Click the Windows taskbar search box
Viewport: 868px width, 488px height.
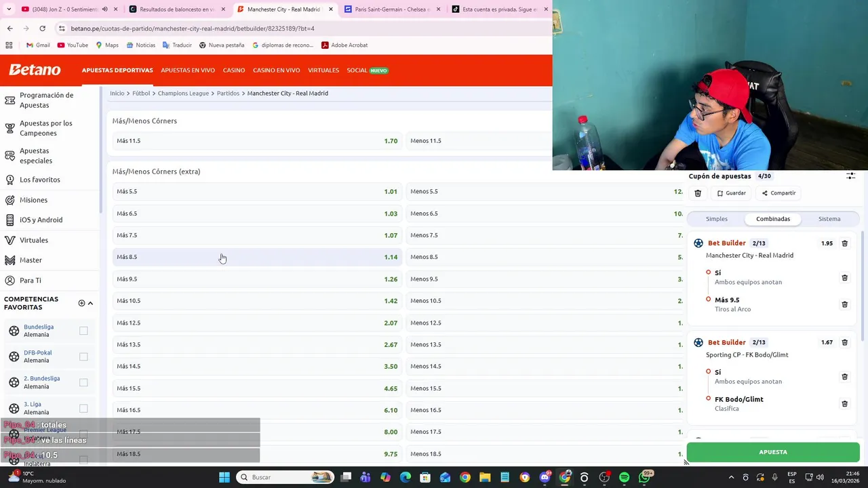tap(285, 477)
